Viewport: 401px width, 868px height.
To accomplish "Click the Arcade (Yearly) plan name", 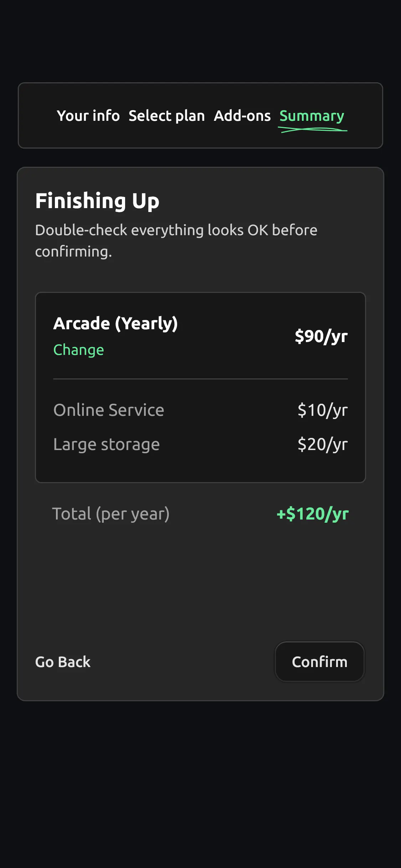I will [x=115, y=324].
